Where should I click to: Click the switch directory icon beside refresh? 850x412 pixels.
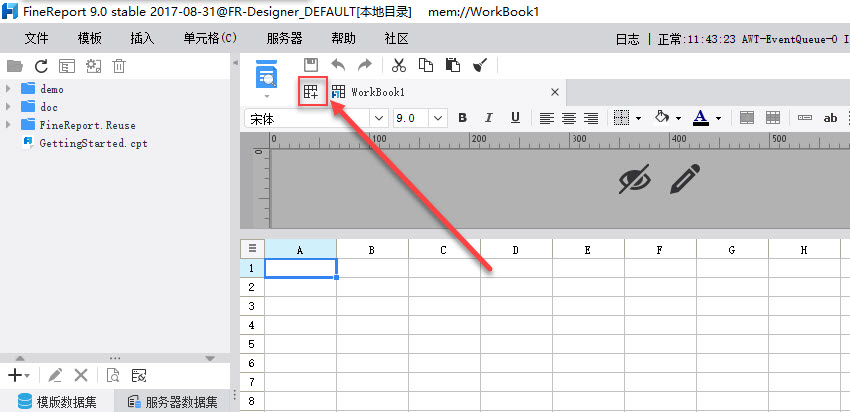67,66
